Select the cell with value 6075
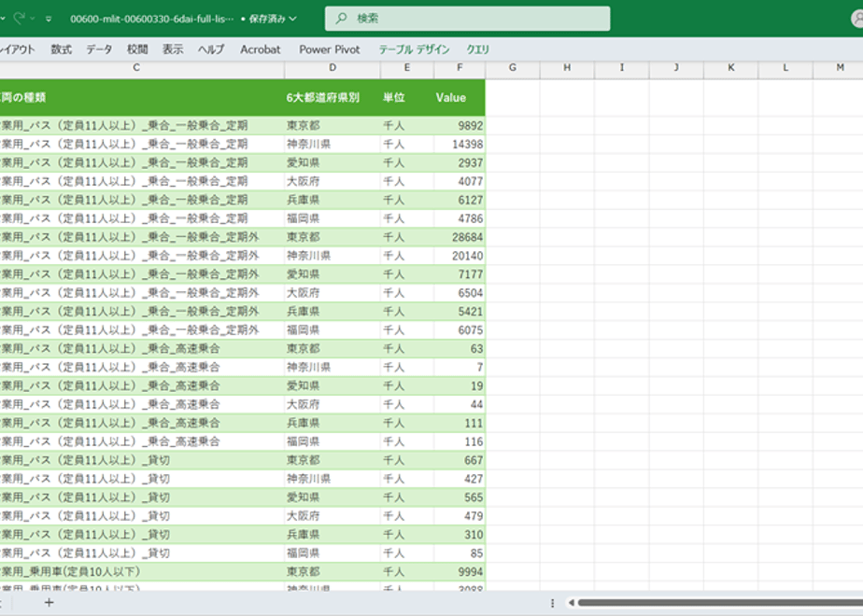This screenshot has width=863, height=616. tap(460, 330)
